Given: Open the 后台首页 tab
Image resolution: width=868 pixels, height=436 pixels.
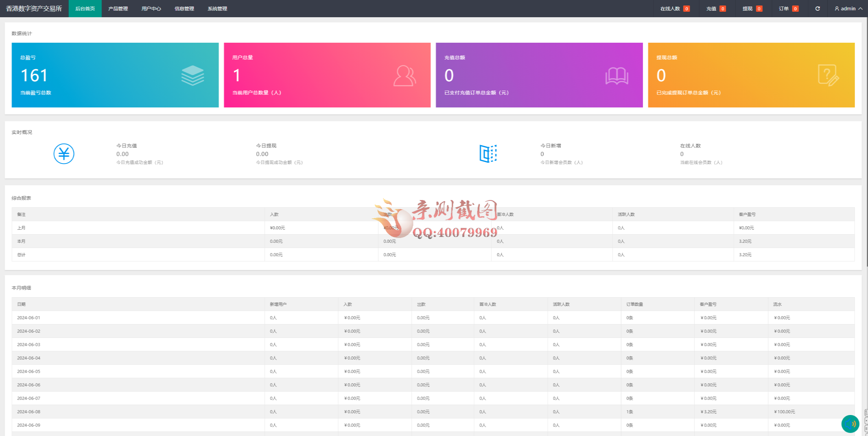Looking at the screenshot, I should click(85, 9).
